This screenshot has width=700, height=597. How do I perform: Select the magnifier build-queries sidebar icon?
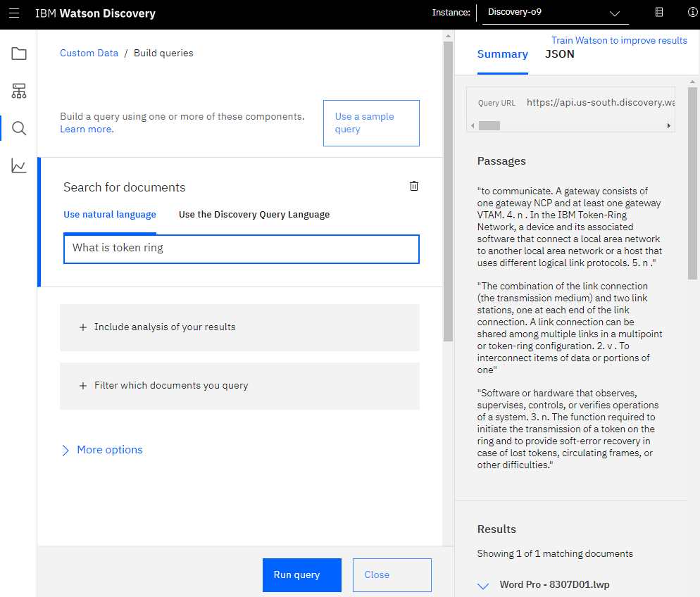(x=19, y=129)
